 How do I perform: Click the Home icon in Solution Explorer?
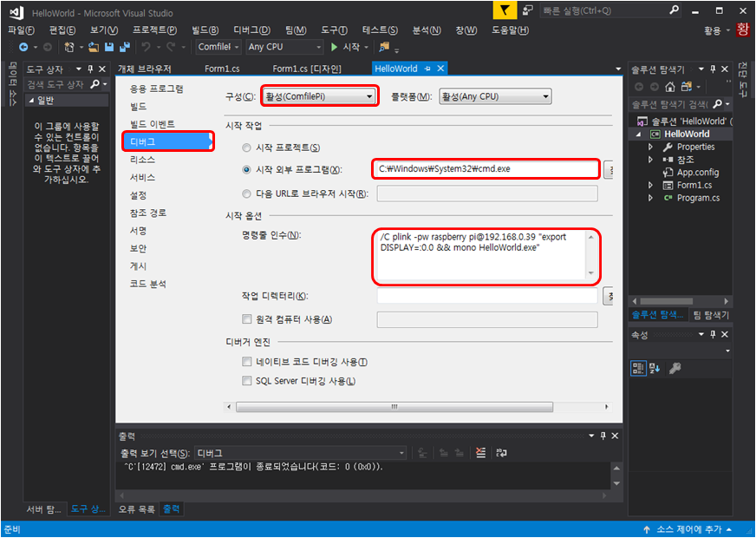coord(669,87)
